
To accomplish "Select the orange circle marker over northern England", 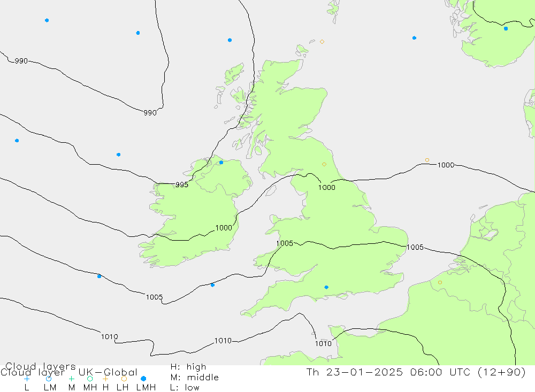I will coord(324,164).
